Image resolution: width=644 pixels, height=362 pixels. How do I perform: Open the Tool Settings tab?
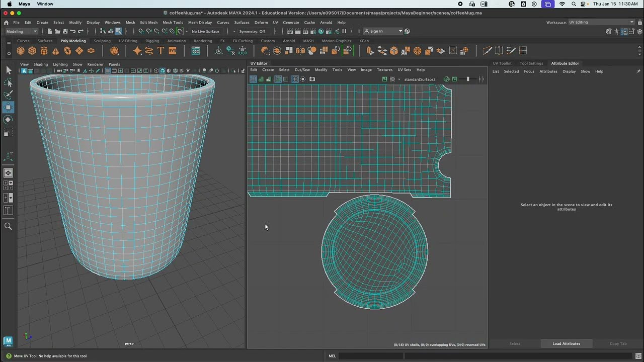pos(531,63)
